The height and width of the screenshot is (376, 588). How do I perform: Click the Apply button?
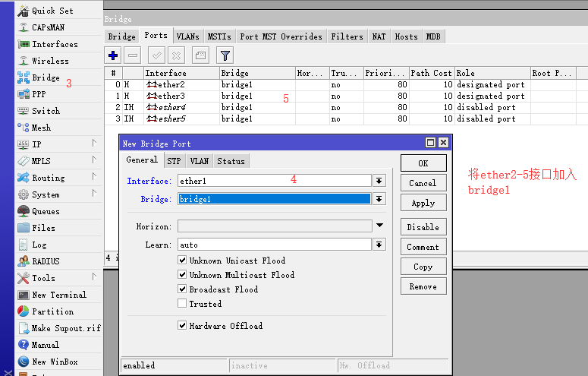point(423,203)
